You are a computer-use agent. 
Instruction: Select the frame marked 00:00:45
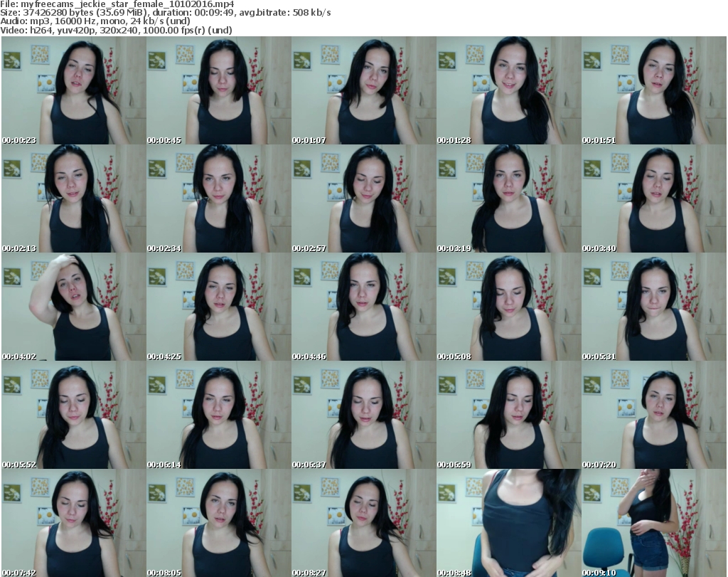[x=218, y=91]
